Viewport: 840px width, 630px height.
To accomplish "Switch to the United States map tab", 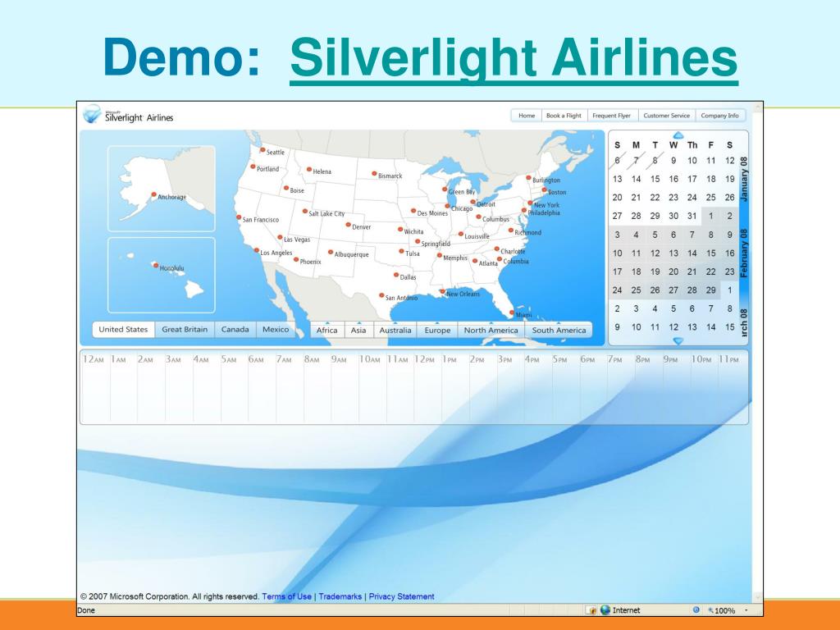I will click(x=123, y=330).
